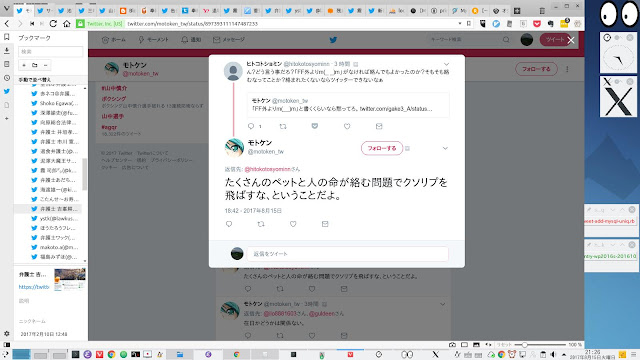The image size is (640, 360).
Task: Like the quoted parent tweet heart
Action: pos(347,126)
